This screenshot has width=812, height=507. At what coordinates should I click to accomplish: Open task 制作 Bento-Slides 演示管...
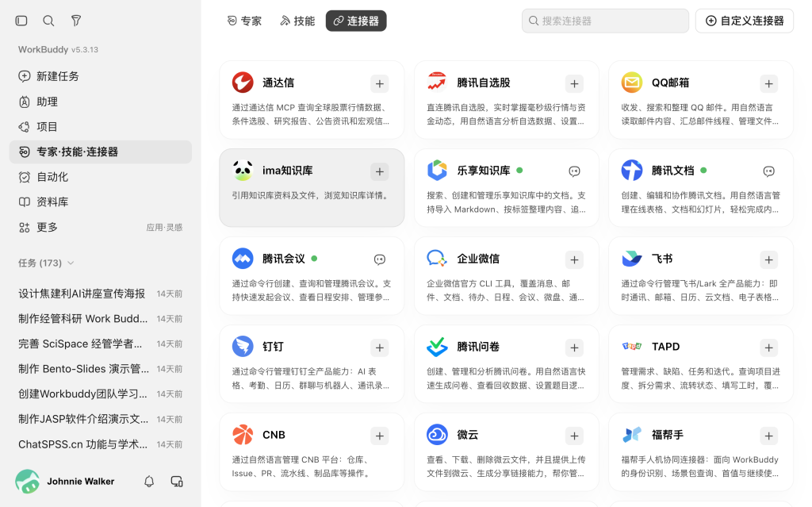point(101,369)
